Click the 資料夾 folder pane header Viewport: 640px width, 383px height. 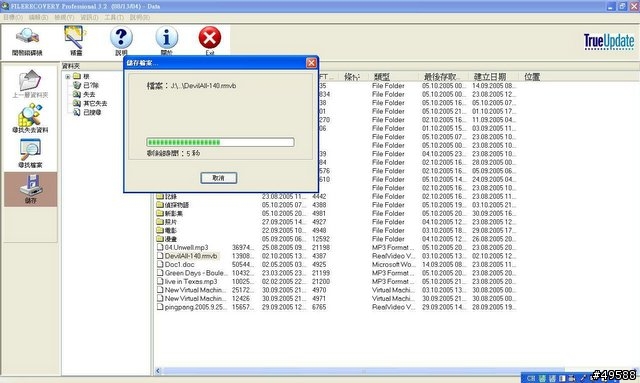pos(71,66)
